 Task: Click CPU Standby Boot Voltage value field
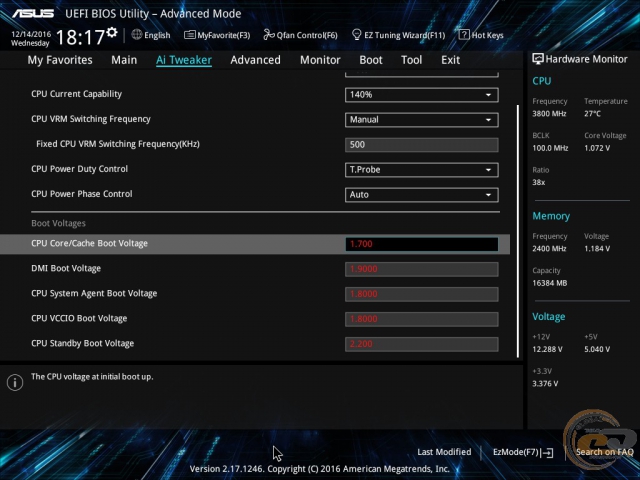click(422, 344)
